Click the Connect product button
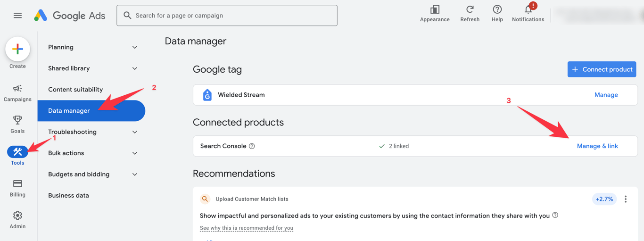The image size is (644, 241). point(602,69)
